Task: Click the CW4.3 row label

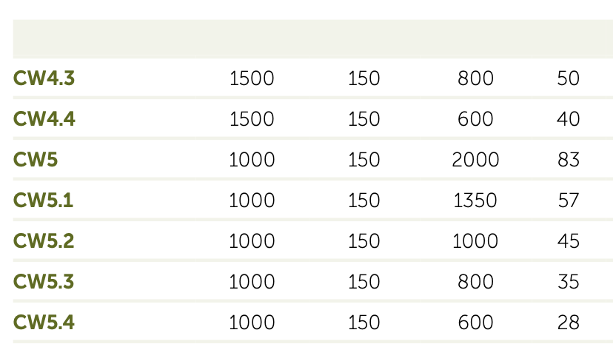Action: point(44,78)
